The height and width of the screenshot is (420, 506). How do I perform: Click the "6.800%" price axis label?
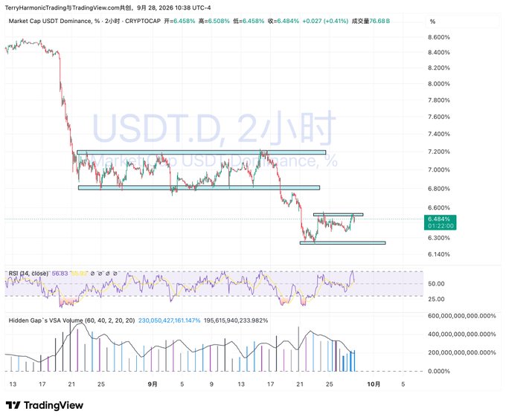[439, 189]
